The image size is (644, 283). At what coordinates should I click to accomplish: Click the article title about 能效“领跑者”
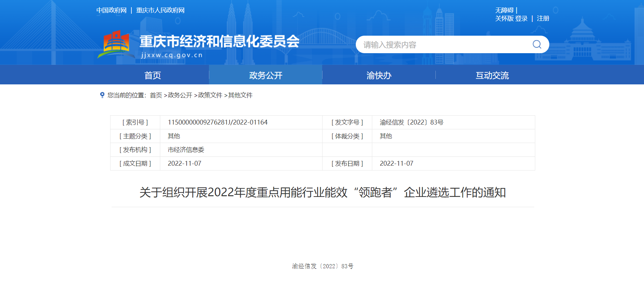pos(323,192)
